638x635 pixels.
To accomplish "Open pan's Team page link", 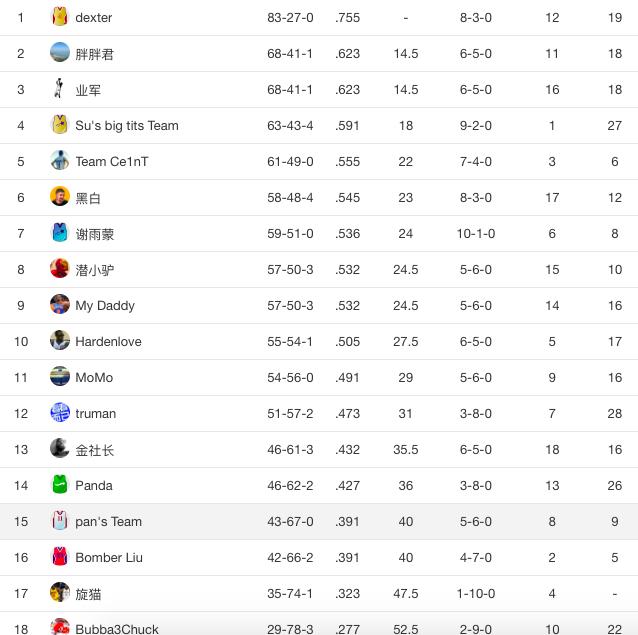I will (x=108, y=521).
